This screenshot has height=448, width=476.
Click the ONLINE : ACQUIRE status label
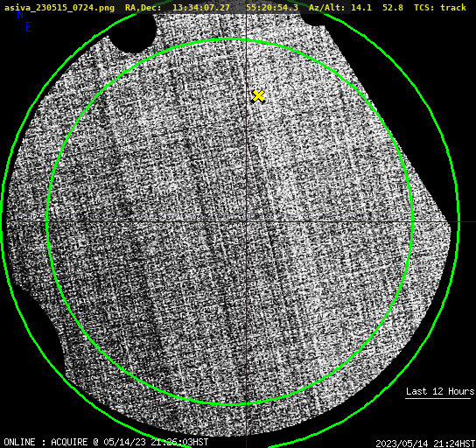click(x=45, y=442)
